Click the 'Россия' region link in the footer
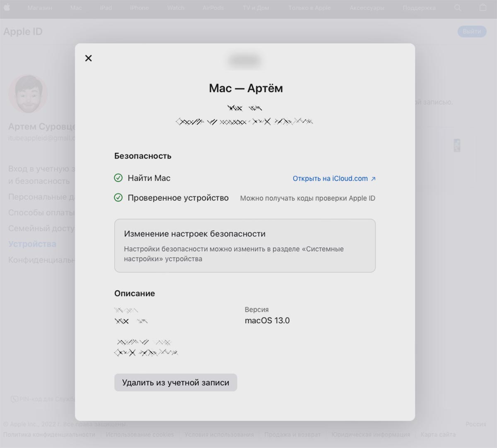This screenshot has width=497, height=448. [476, 424]
